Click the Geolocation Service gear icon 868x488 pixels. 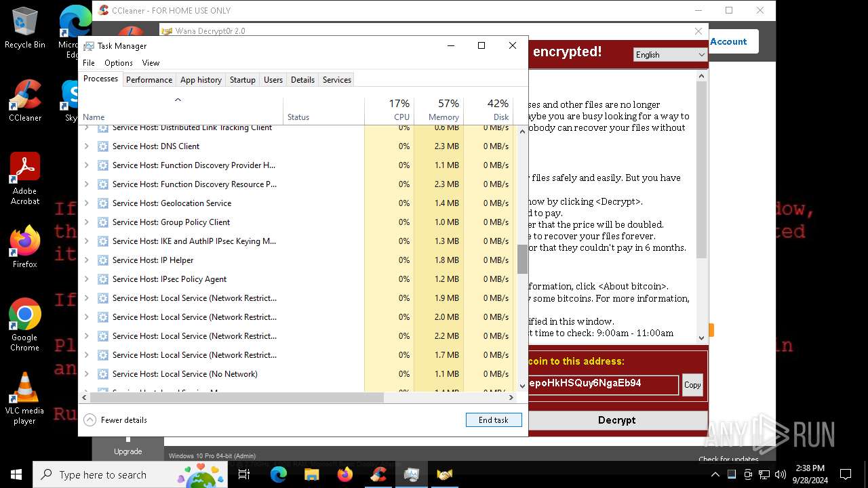[103, 203]
